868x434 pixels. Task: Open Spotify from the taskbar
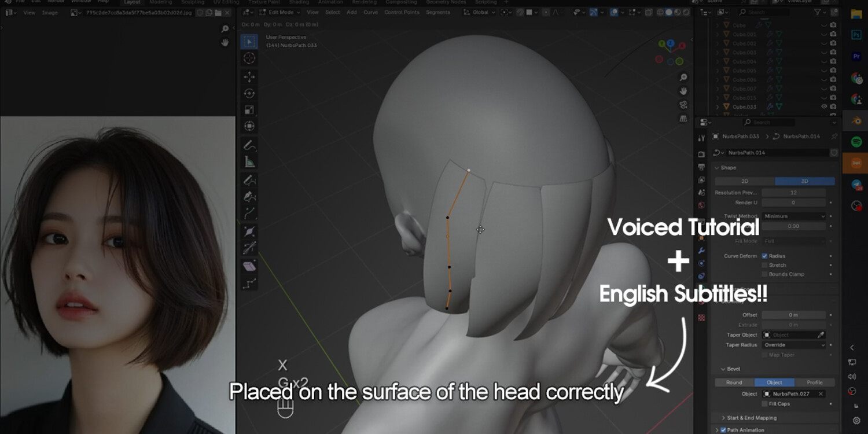click(856, 142)
